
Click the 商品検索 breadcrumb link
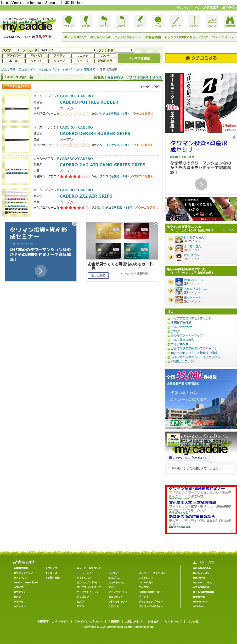(90, 70)
